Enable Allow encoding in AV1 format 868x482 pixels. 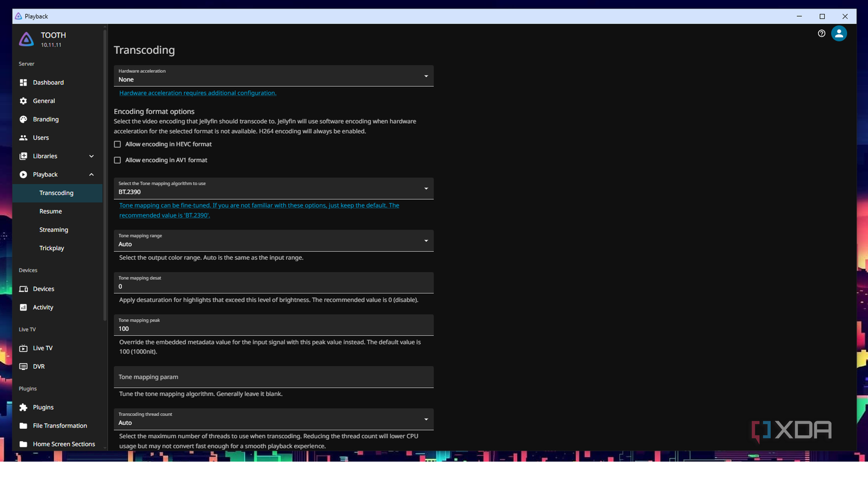tap(117, 160)
